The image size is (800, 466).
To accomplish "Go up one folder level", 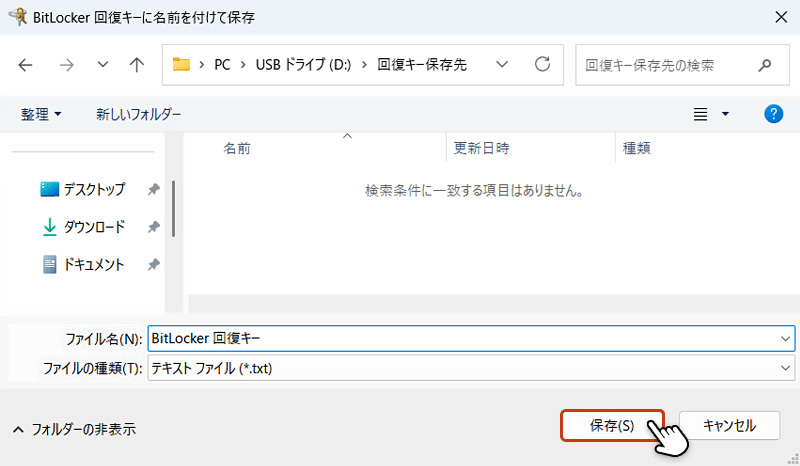I will click(136, 65).
